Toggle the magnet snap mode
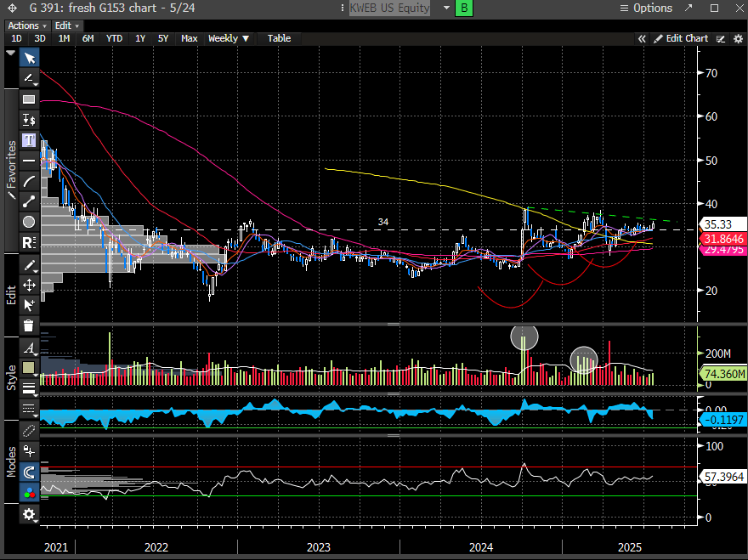The image size is (748, 560). (x=29, y=472)
